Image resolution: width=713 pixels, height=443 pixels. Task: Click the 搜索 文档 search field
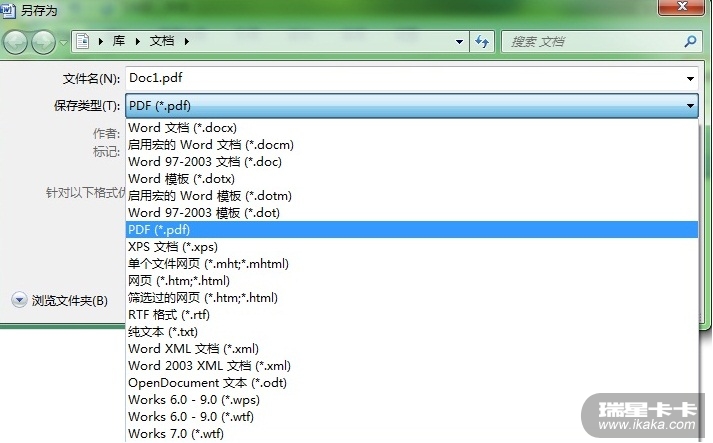[x=602, y=41]
